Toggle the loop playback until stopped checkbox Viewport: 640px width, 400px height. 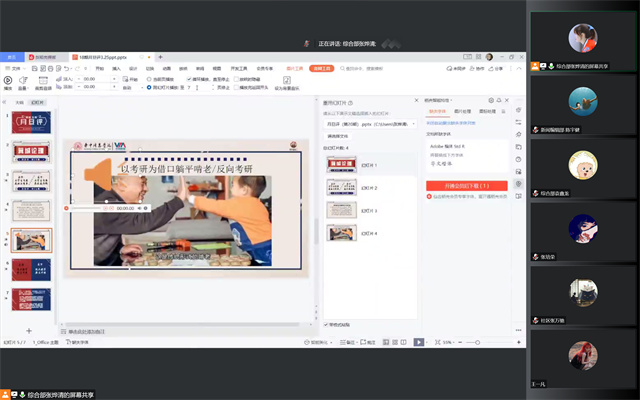click(187, 79)
